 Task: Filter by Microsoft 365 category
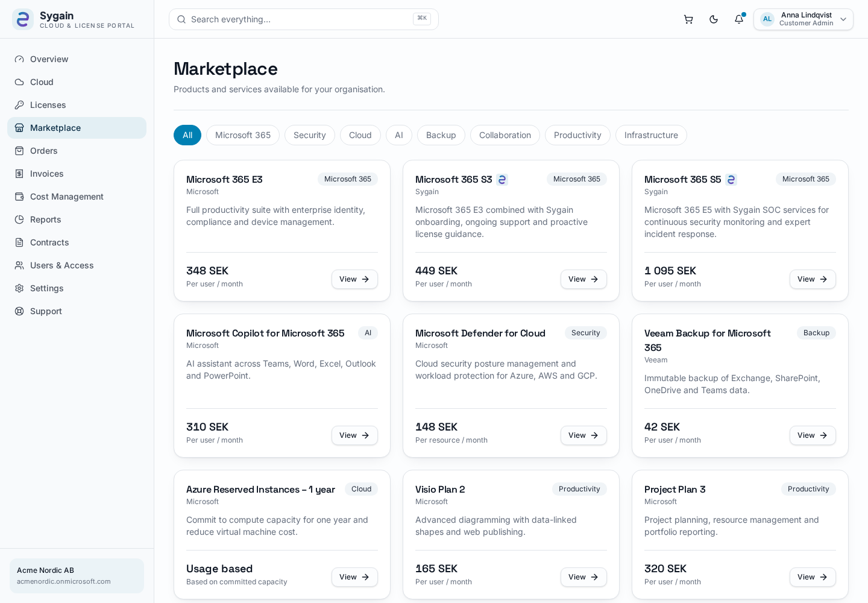click(243, 135)
